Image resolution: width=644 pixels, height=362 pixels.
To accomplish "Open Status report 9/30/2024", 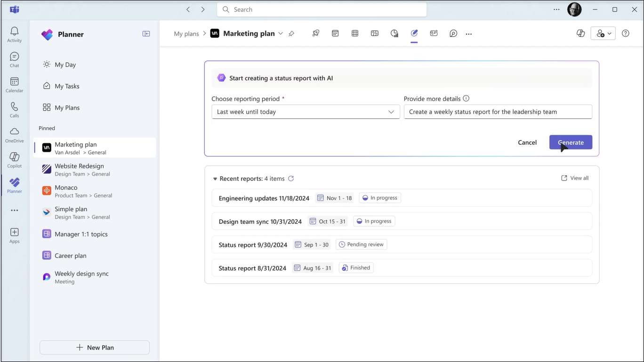I will click(x=402, y=245).
